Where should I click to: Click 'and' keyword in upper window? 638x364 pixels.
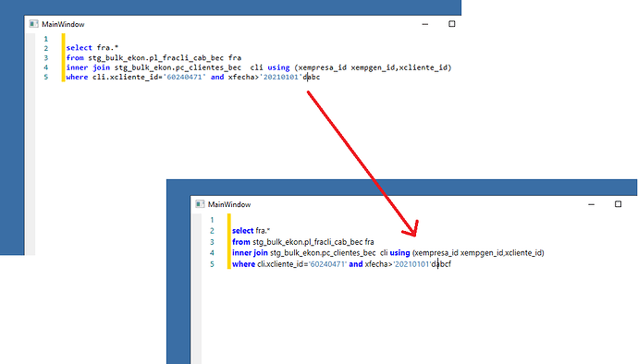[217, 77]
